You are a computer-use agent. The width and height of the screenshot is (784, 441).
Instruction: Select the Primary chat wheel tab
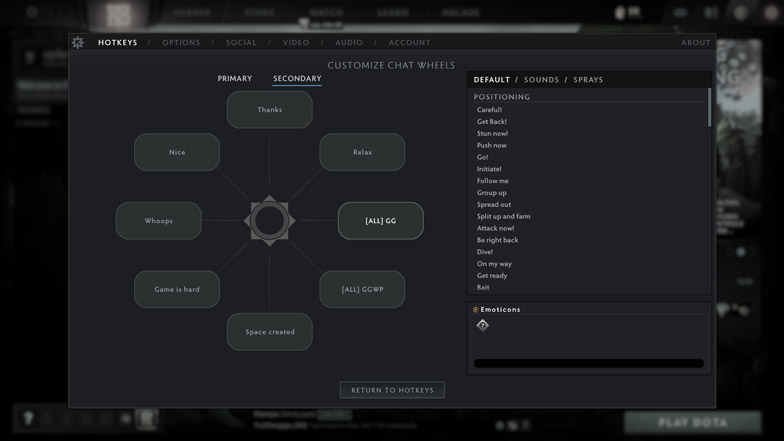click(234, 78)
